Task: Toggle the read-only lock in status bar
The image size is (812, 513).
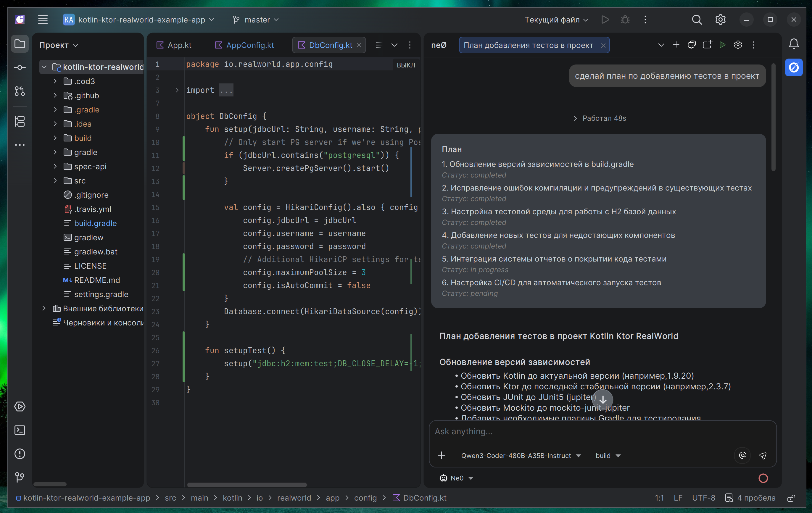Action: 791,498
